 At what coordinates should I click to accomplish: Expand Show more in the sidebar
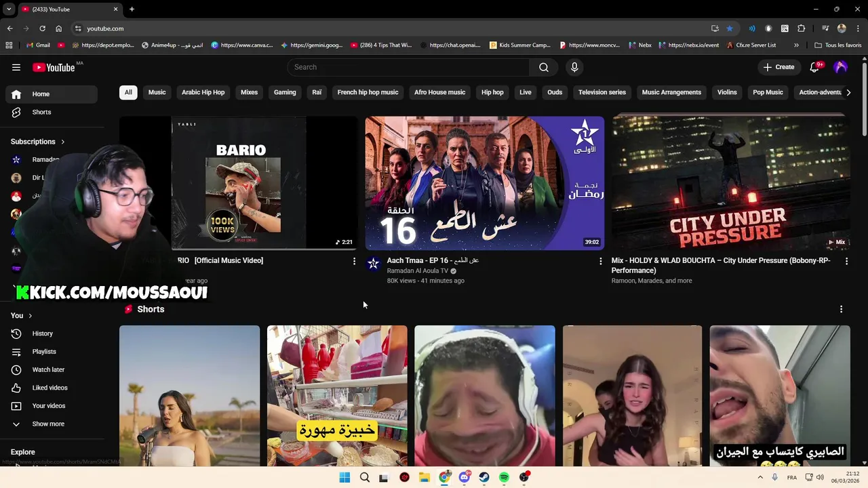pos(52,424)
